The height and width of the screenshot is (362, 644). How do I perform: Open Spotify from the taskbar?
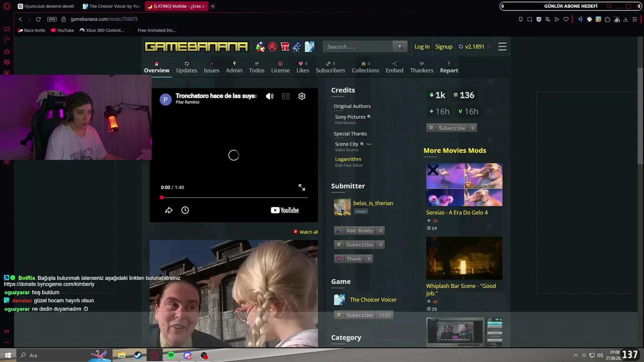point(171,355)
